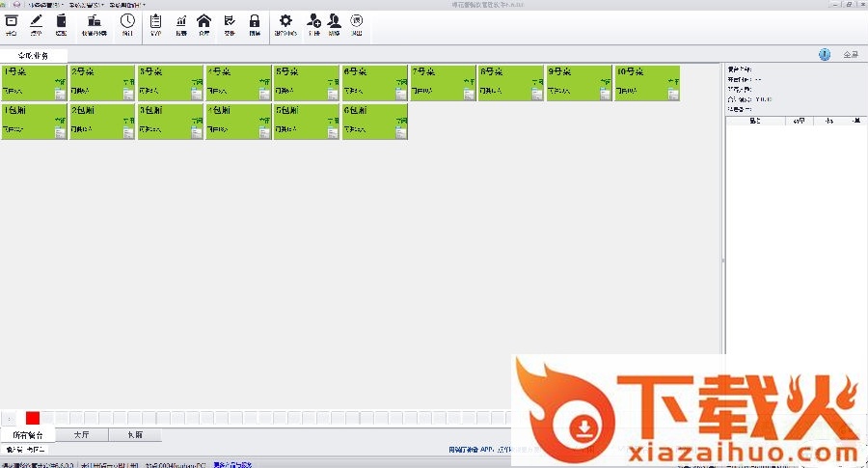868x468 pixels.
Task: Click the 全屏 fullscreen button
Action: (x=851, y=55)
